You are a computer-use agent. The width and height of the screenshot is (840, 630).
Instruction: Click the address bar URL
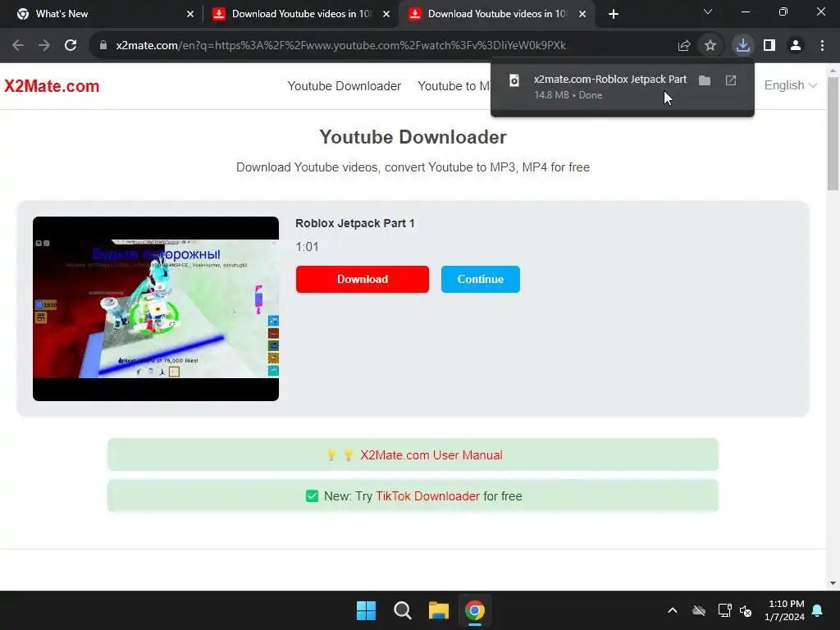point(340,46)
